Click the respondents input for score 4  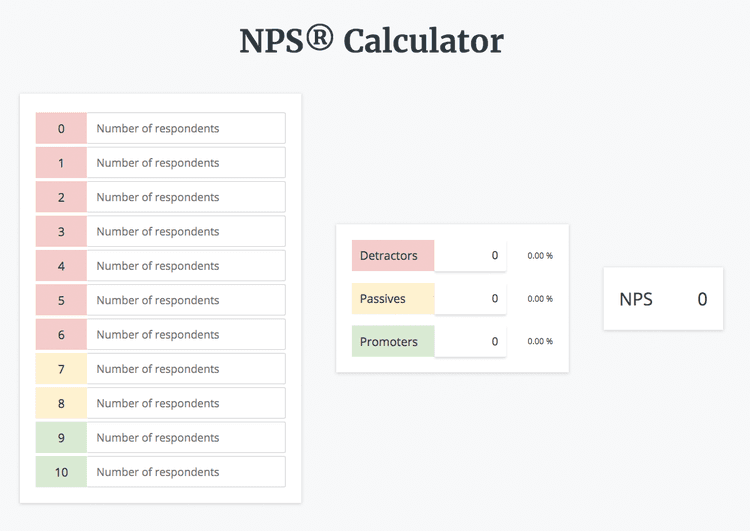[185, 266]
